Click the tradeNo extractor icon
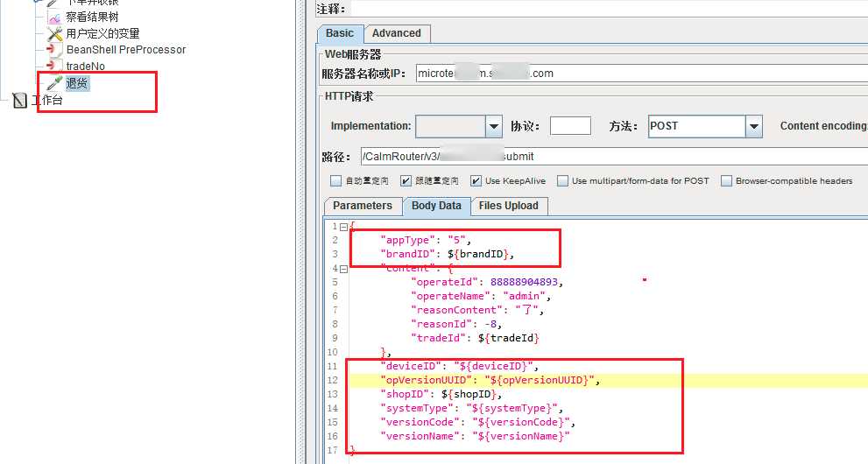Viewport: 868px width, 464px height. coord(54,66)
